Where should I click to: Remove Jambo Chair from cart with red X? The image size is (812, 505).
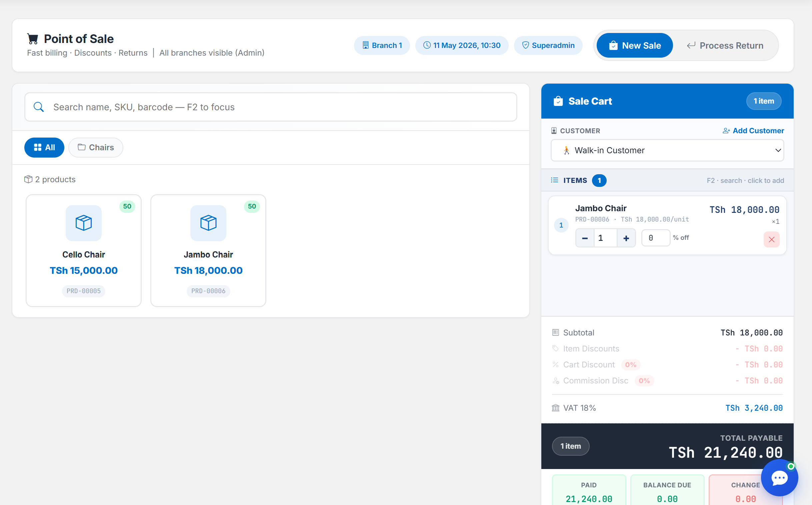click(x=771, y=240)
